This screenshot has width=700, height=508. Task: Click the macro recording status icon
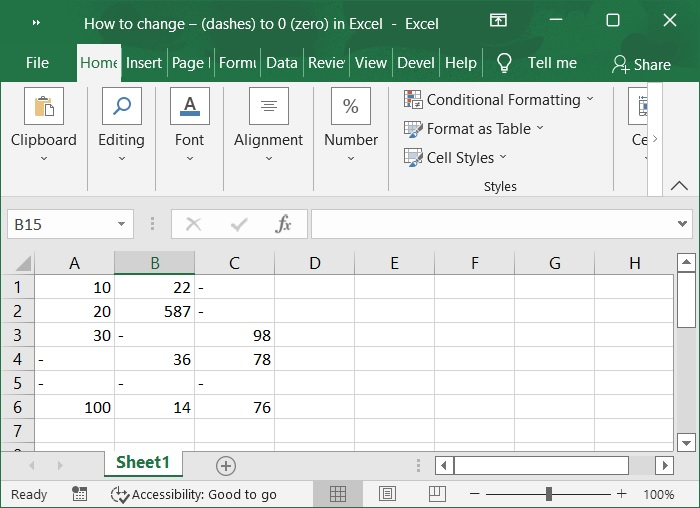(x=80, y=494)
